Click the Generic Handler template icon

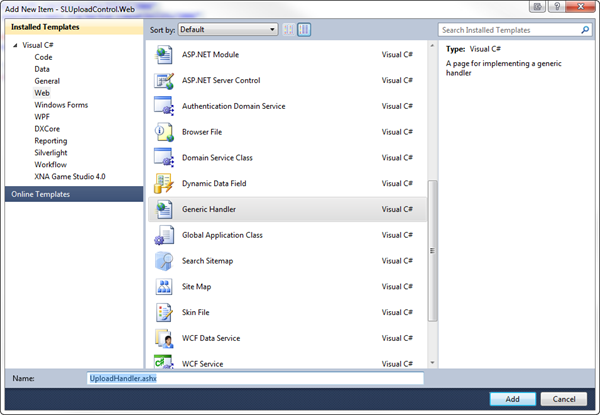point(164,209)
